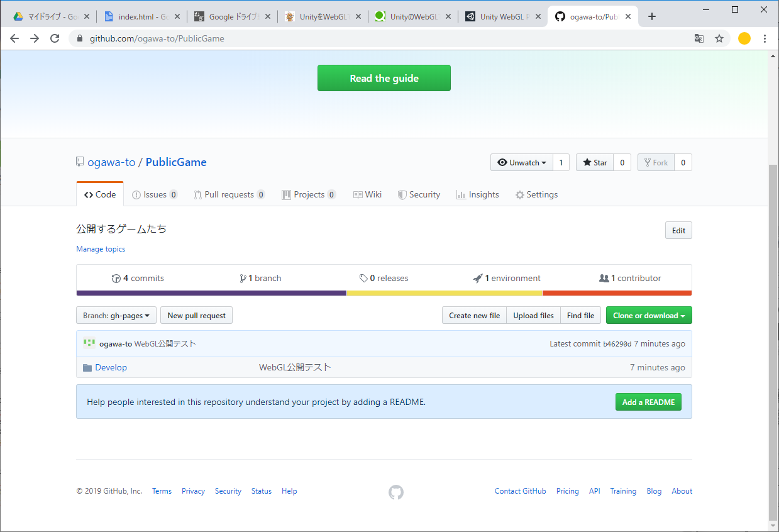Expand the Unwatch dropdown
Image resolution: width=779 pixels, height=532 pixels.
tap(522, 162)
